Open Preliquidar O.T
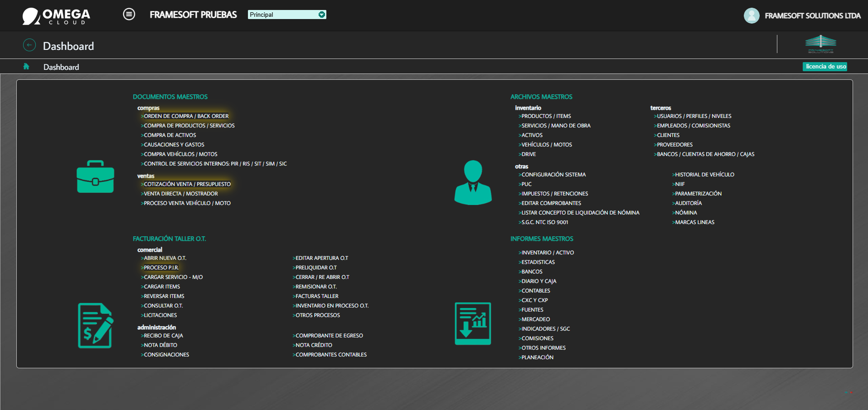 coord(316,268)
